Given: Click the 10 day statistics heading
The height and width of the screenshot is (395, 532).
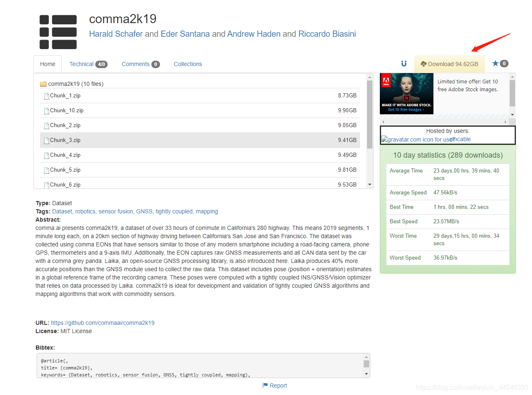Looking at the screenshot, I should pyautogui.click(x=448, y=155).
